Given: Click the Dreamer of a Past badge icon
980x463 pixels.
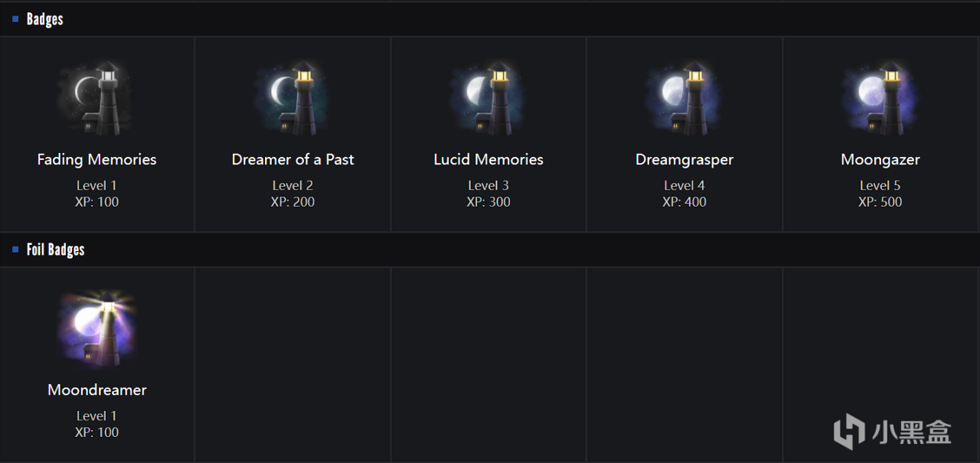Looking at the screenshot, I should pos(292,99).
